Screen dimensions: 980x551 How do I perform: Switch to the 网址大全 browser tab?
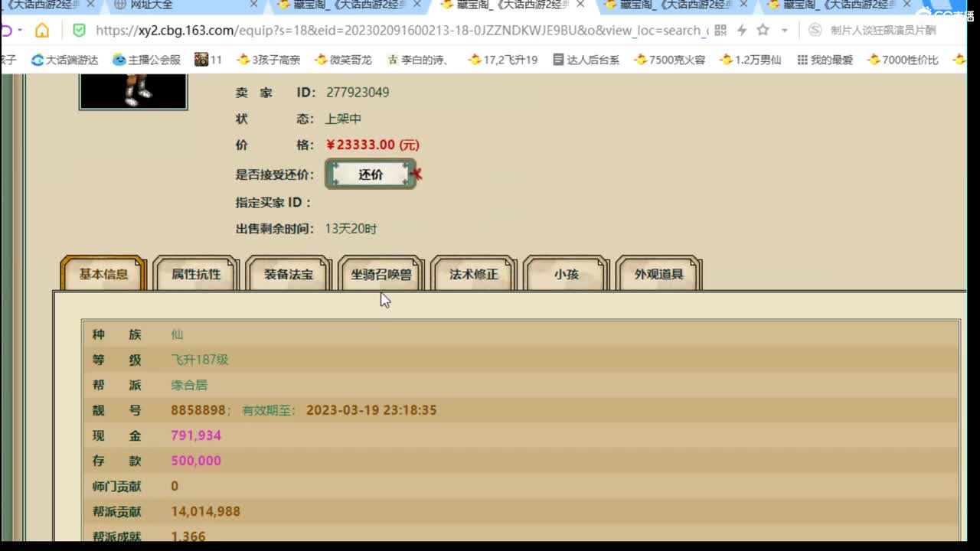[x=152, y=5]
